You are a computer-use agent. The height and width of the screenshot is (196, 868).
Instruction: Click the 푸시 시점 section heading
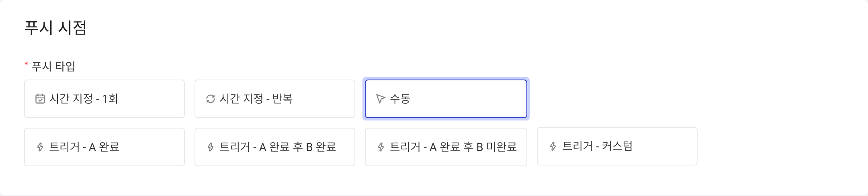[55, 28]
